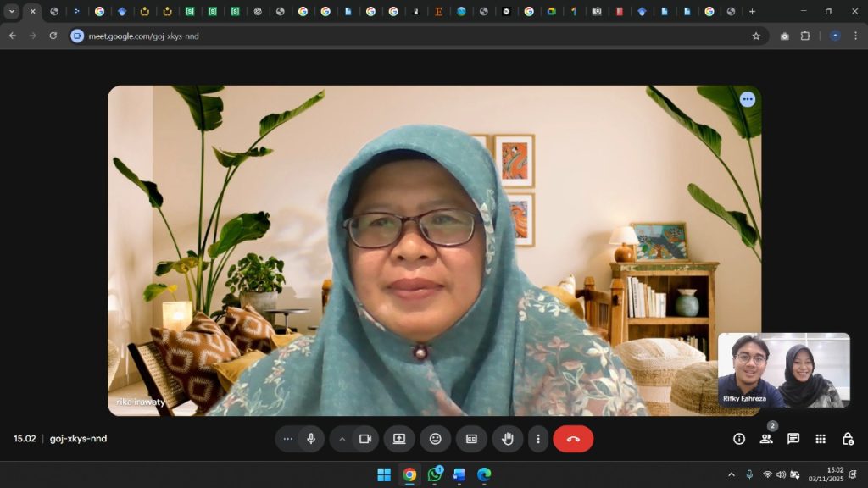Open host controls lock icon
The image size is (868, 488).
(x=848, y=439)
